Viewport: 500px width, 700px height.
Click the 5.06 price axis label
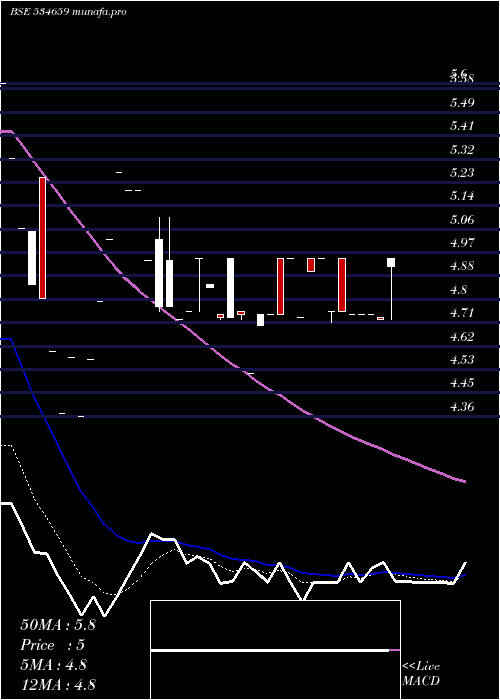coord(462,220)
